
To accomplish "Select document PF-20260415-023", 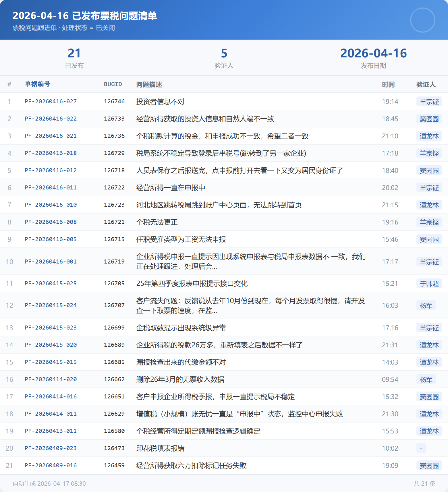I will coord(51,328).
